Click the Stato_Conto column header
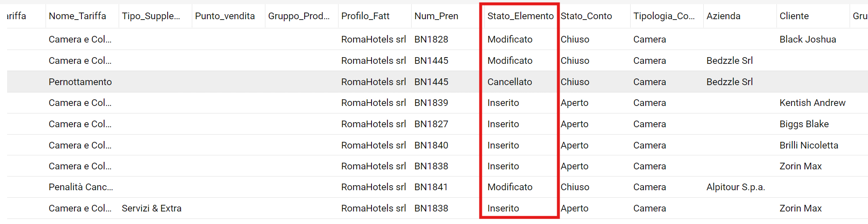 pos(586,16)
